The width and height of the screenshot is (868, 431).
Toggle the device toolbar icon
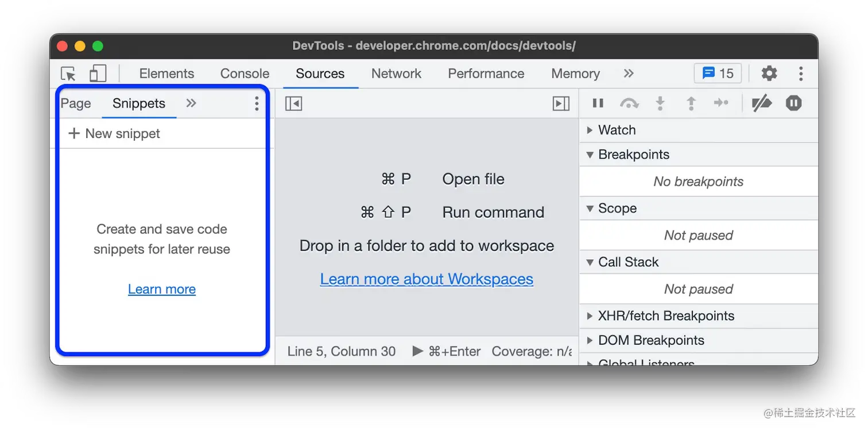coord(98,74)
